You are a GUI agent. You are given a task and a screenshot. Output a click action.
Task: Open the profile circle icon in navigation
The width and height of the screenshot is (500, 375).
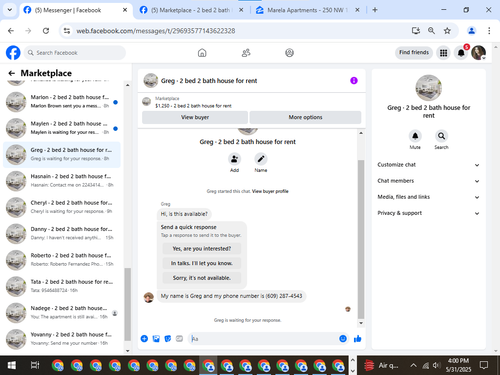289,53
